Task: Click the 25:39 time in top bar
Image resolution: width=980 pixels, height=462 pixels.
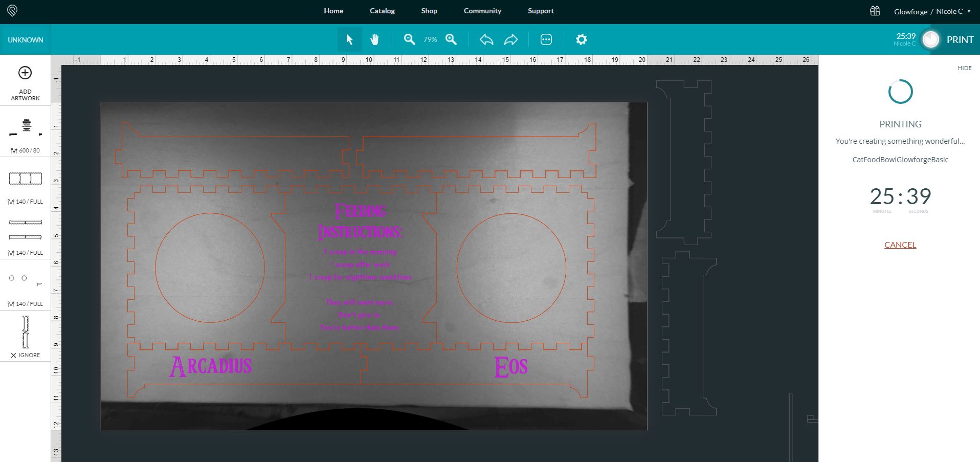Action: 906,36
